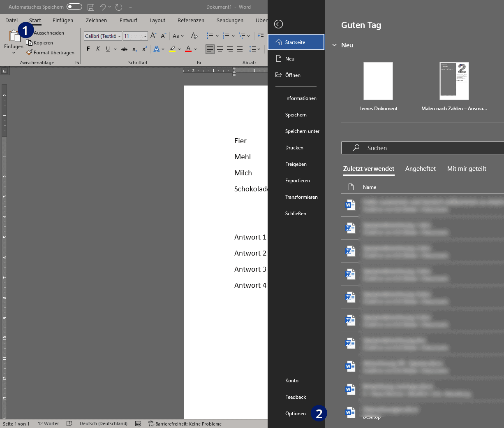This screenshot has width=504, height=428.
Task: Click the Format übertragen brush icon
Action: (29, 52)
